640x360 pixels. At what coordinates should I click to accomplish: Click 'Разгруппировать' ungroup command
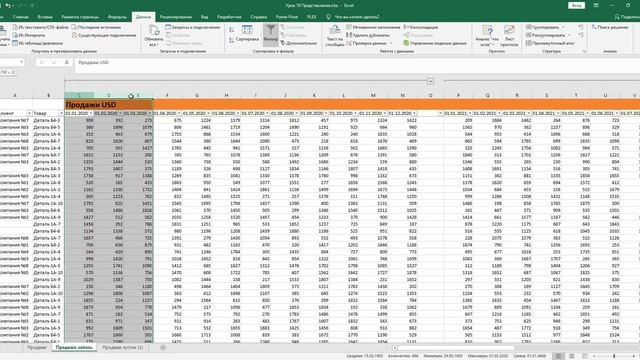coord(545,35)
